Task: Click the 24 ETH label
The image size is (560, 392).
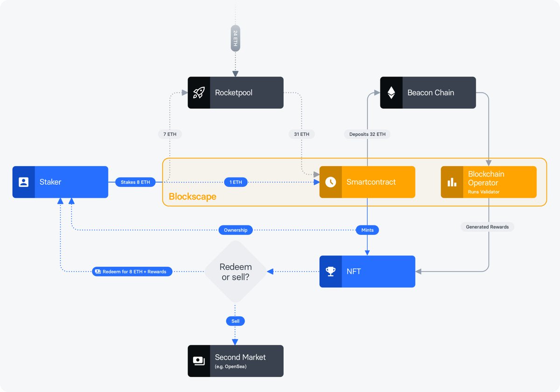Action: 235,38
